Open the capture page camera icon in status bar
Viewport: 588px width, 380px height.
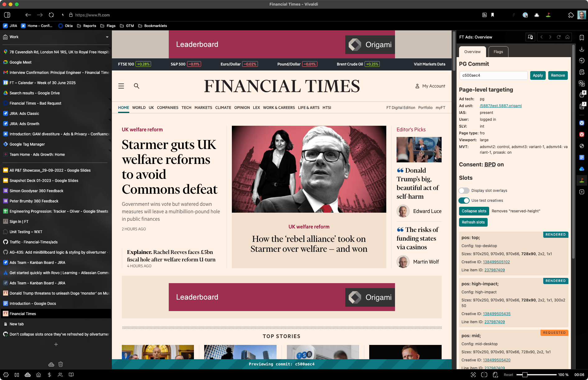473,375
